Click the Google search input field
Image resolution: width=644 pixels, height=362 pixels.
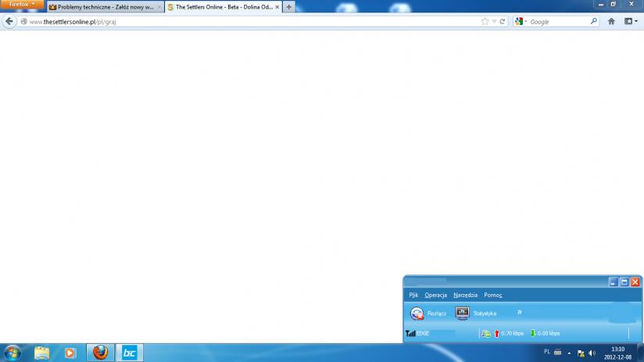click(558, 21)
